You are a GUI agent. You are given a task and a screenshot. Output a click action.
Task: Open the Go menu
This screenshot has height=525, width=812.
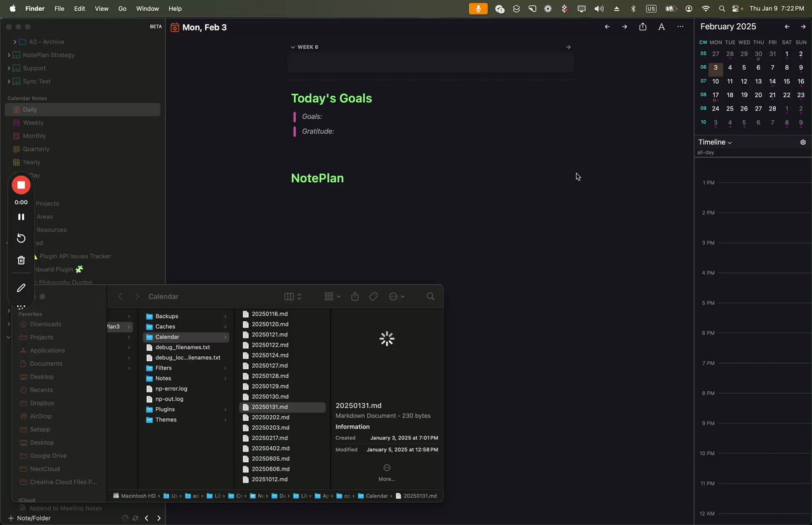[x=122, y=8]
